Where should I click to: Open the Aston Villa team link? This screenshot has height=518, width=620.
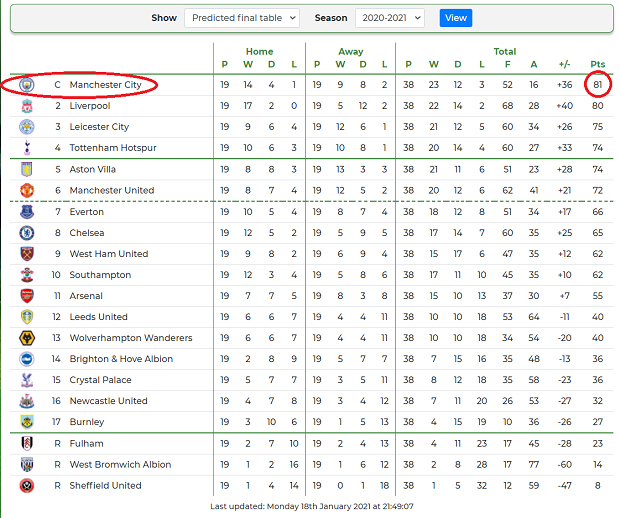(x=93, y=169)
